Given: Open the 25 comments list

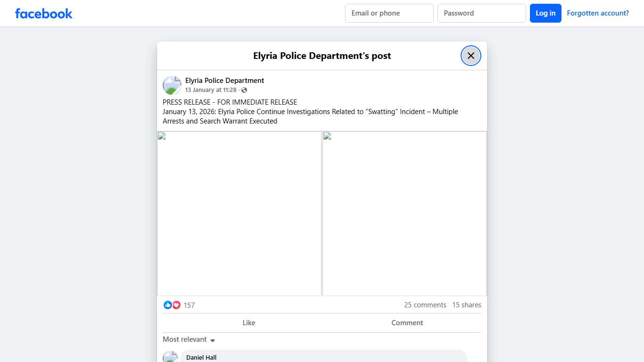Looking at the screenshot, I should [425, 305].
